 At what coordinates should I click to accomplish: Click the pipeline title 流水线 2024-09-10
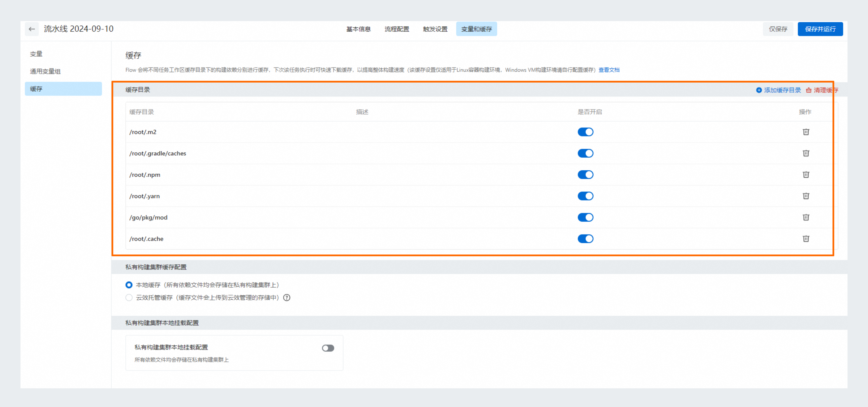(78, 29)
